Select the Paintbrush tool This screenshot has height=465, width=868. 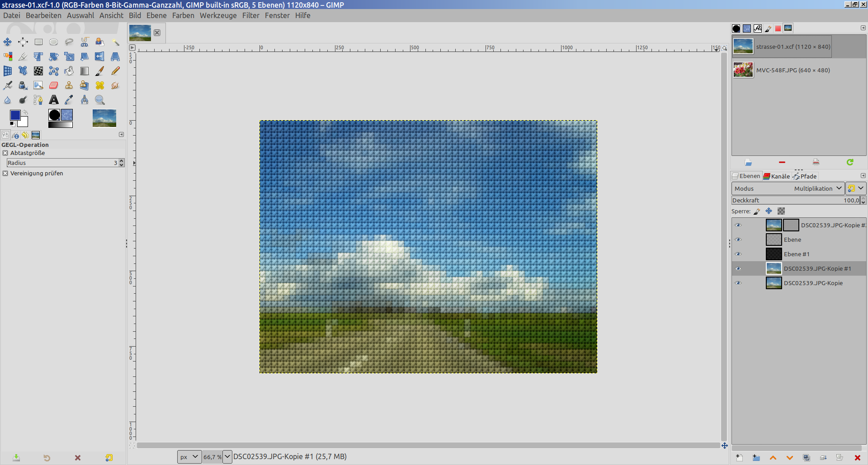100,71
